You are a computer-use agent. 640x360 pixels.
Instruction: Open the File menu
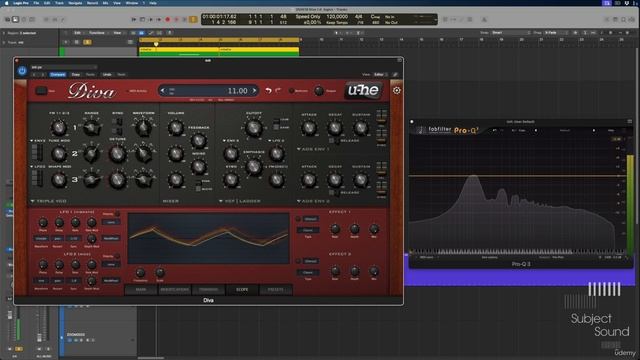point(36,3)
